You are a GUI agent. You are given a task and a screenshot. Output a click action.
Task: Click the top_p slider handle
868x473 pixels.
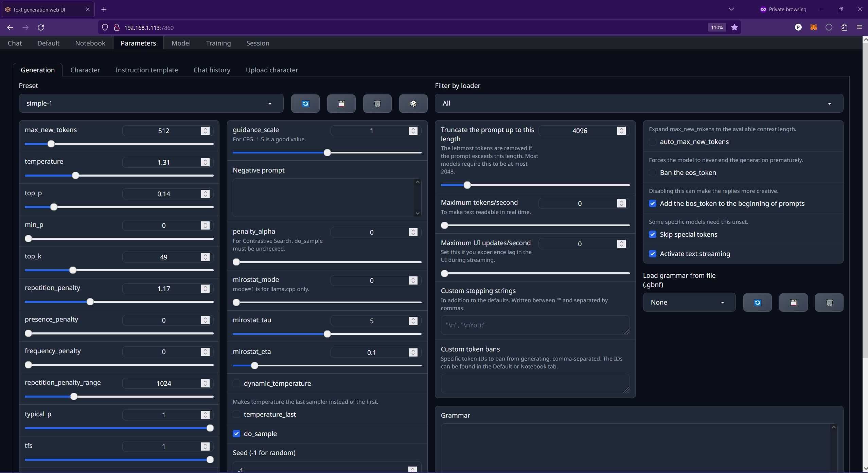(x=54, y=207)
